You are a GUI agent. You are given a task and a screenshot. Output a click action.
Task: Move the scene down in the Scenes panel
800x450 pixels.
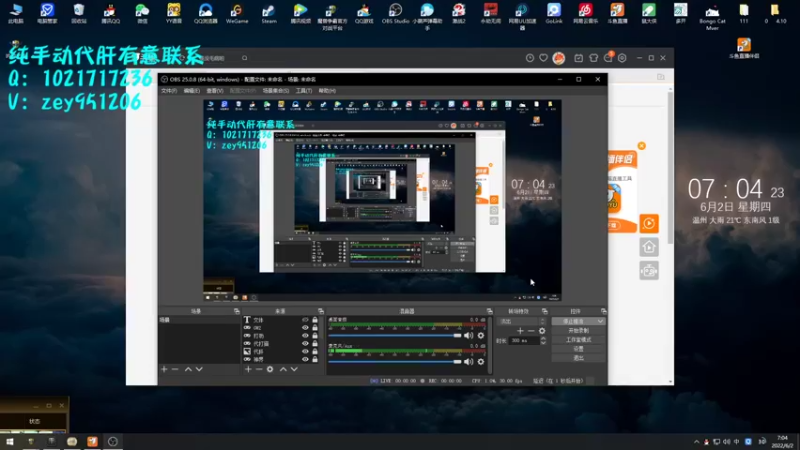(x=199, y=369)
